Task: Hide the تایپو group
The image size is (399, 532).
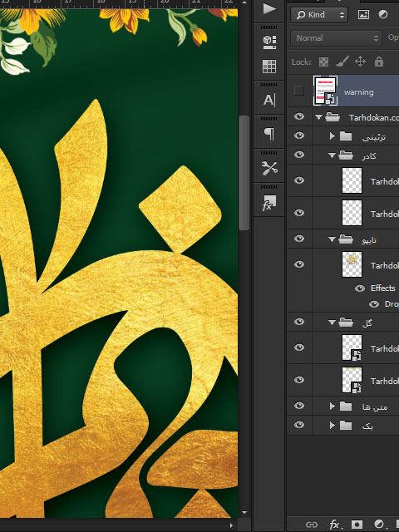Action: pos(299,239)
